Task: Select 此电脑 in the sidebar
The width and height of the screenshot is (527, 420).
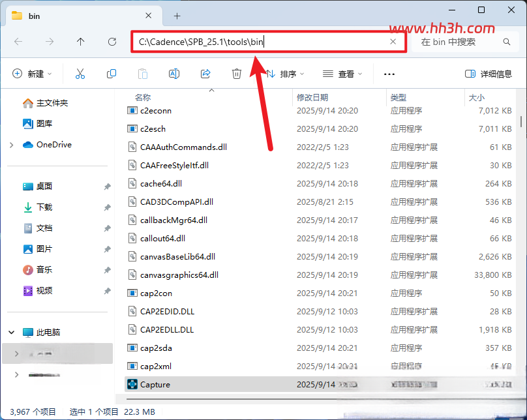Action: coord(48,333)
